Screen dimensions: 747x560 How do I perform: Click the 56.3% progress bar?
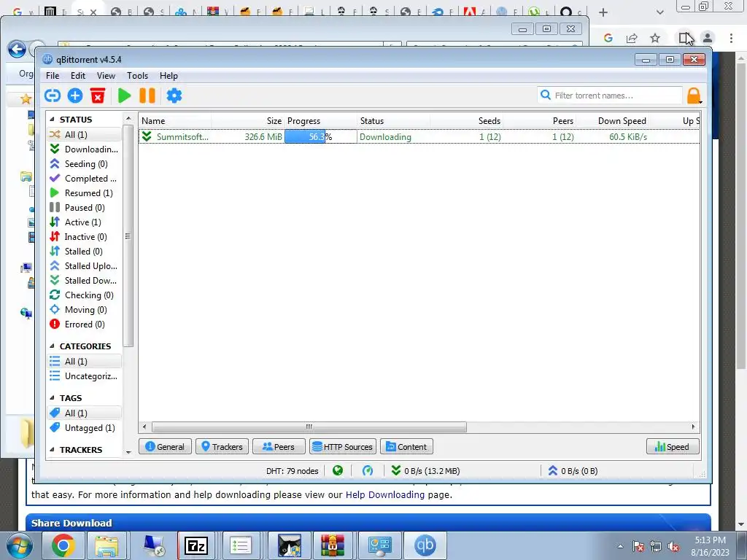321,137
